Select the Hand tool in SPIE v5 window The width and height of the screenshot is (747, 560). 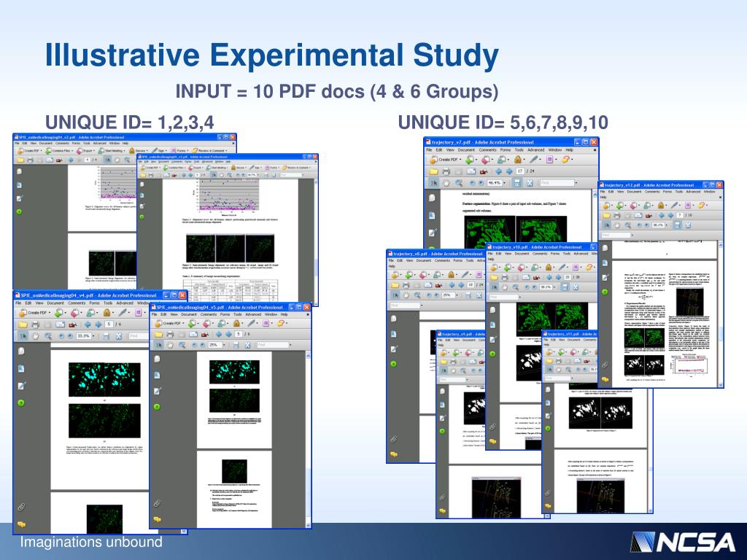[170, 345]
